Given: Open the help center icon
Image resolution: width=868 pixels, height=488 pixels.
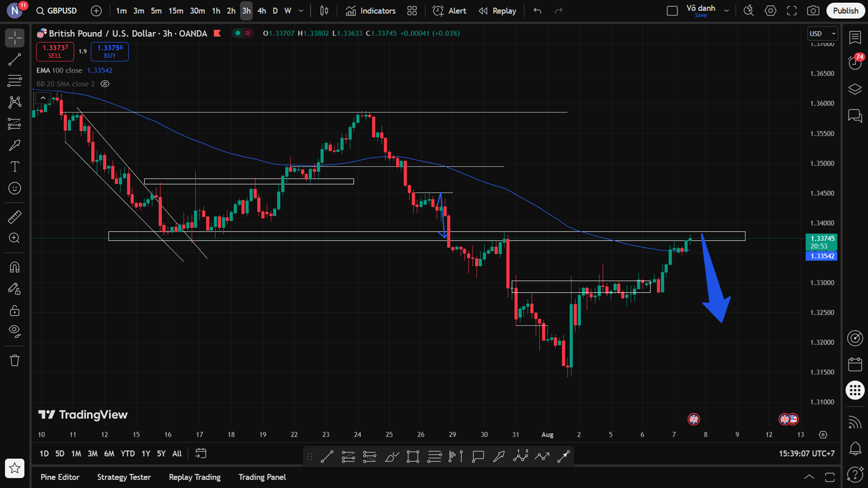Looking at the screenshot, I should (855, 474).
